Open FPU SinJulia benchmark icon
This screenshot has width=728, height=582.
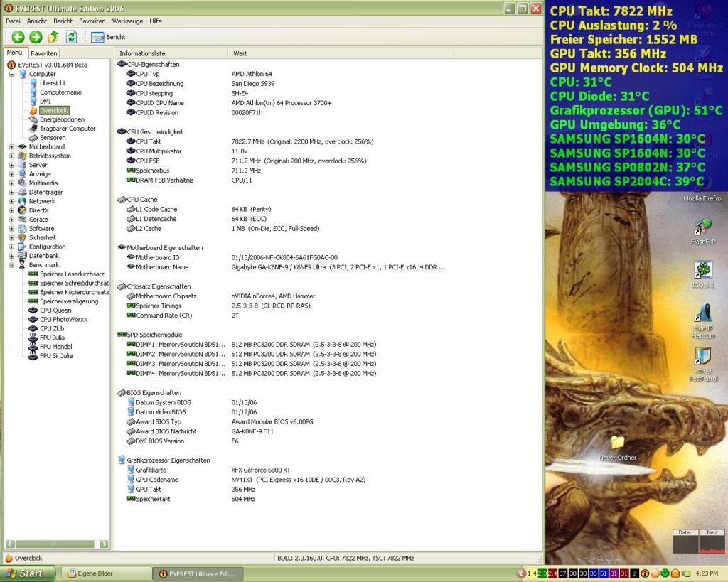tap(33, 356)
